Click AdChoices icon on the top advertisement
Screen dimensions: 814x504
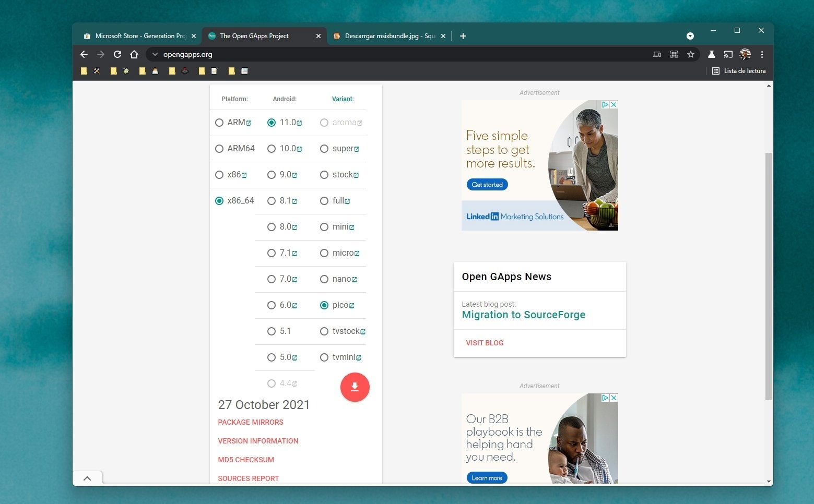606,104
